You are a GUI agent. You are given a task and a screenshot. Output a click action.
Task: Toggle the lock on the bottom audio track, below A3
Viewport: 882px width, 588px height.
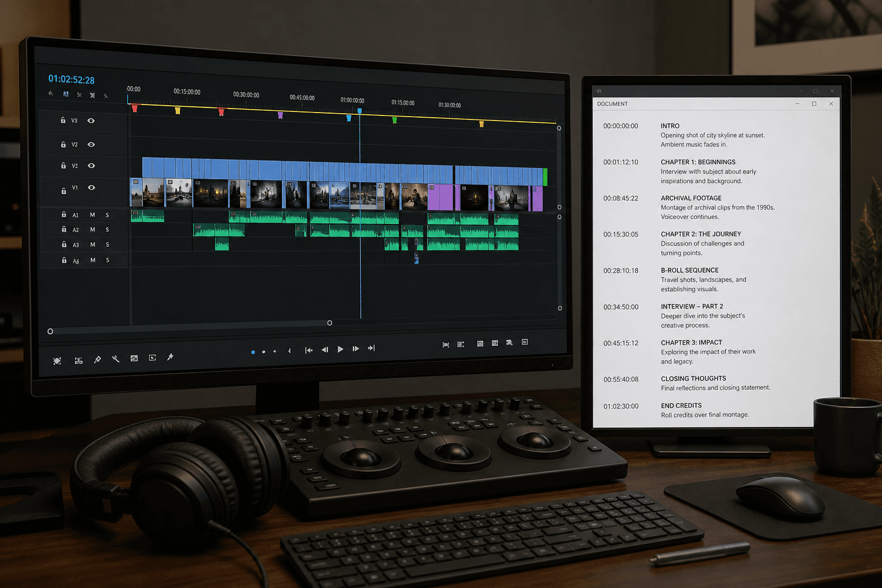(x=64, y=260)
